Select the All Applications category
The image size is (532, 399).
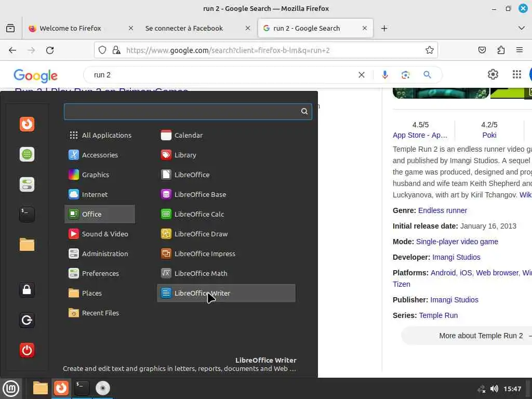(100, 136)
